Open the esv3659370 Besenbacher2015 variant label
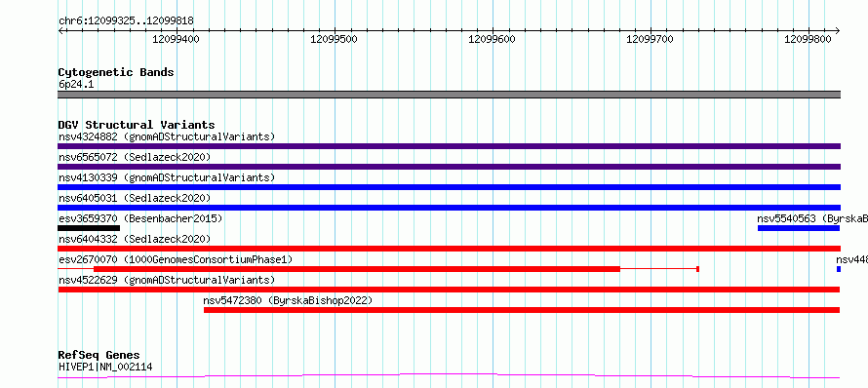 tap(140, 218)
